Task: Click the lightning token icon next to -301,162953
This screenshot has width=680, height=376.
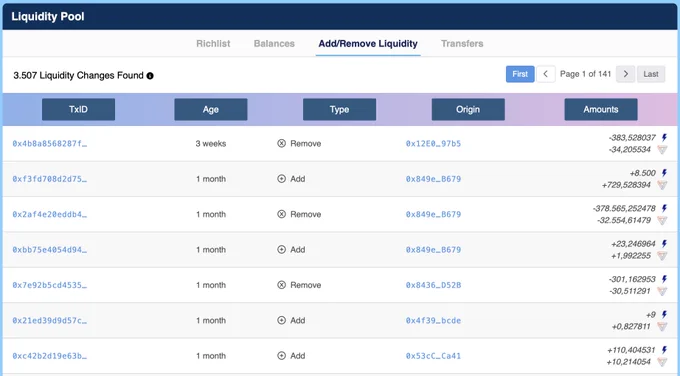Action: 664,279
